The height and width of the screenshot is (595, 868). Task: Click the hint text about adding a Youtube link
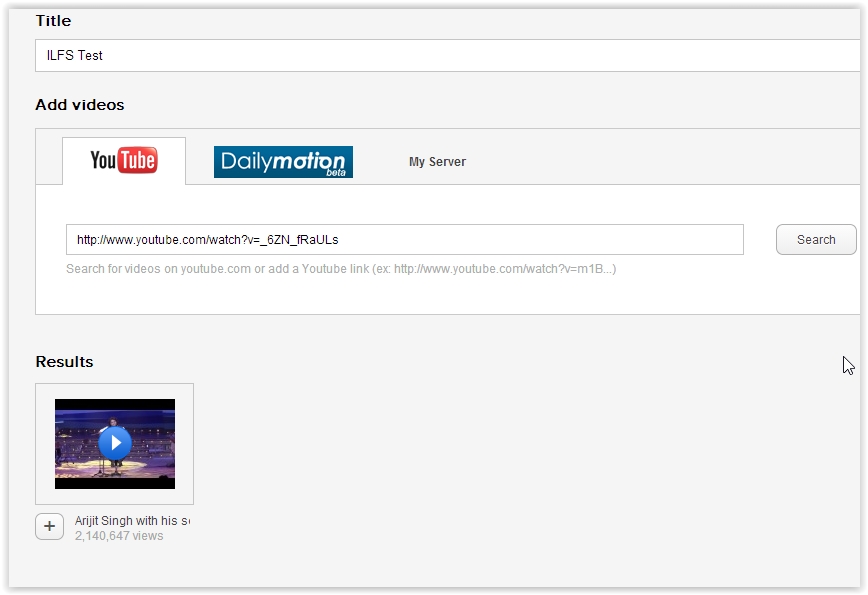[x=341, y=269]
